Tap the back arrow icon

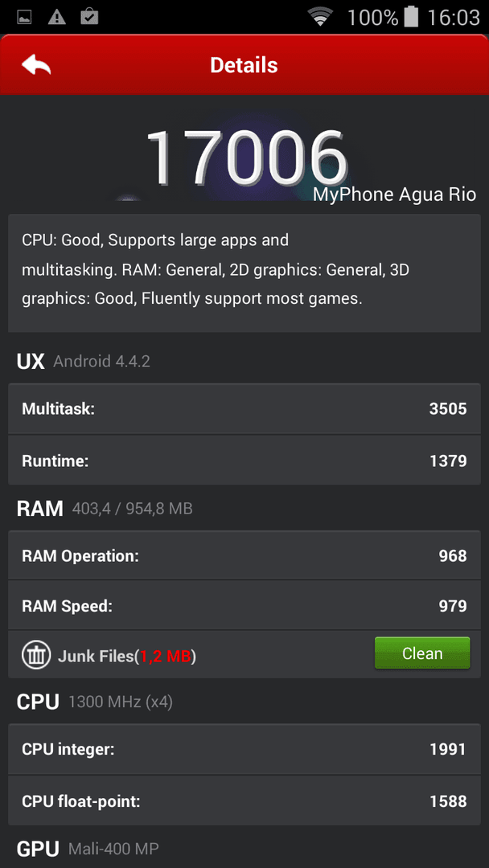click(x=36, y=65)
